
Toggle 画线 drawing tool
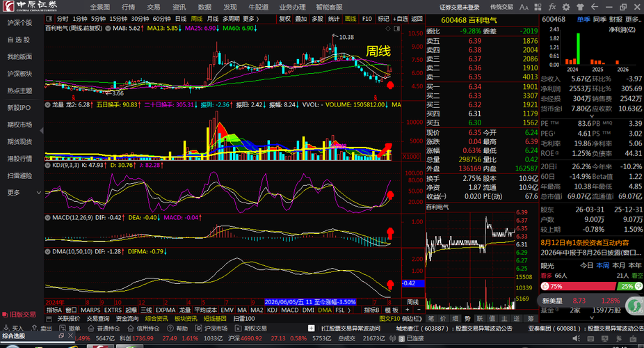coord(351,19)
